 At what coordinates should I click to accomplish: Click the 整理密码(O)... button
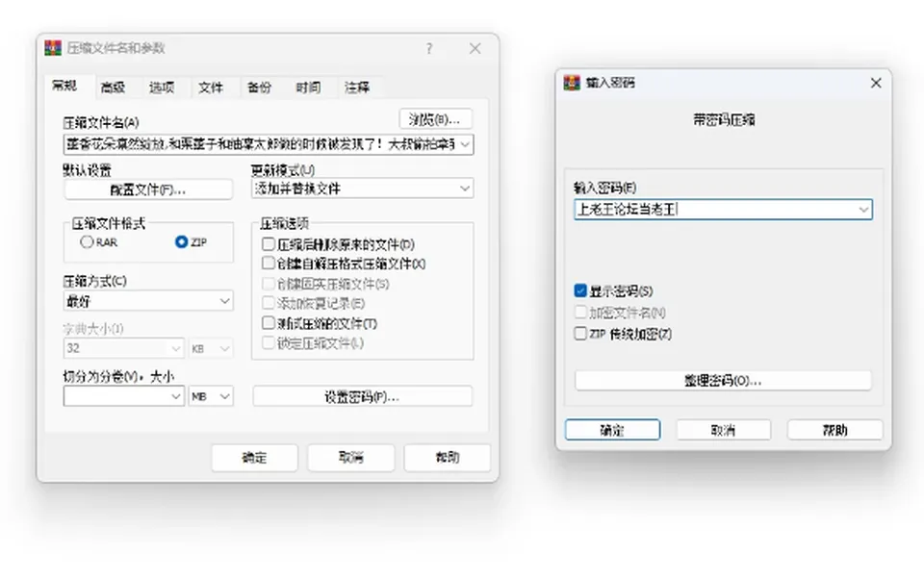[x=723, y=381]
